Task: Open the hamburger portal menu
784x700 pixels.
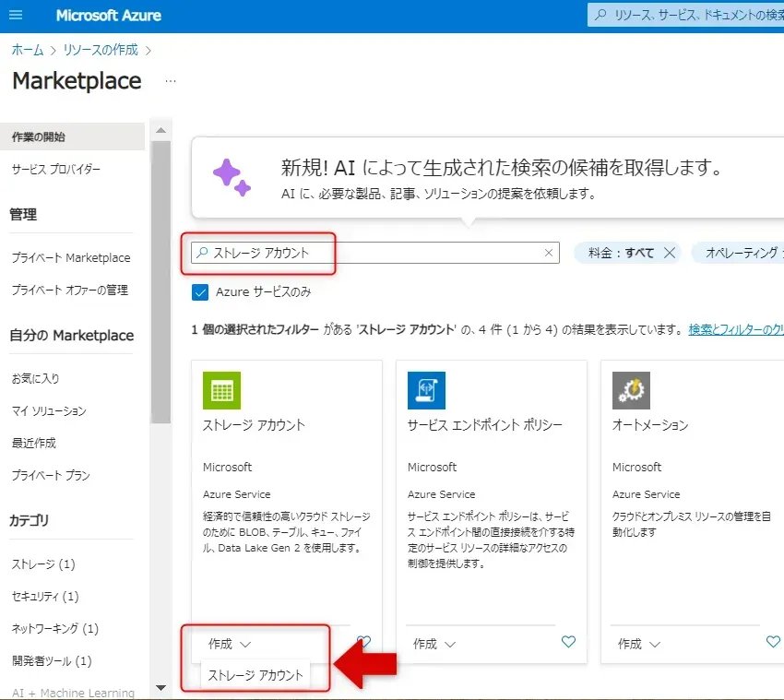Action: 16,16
